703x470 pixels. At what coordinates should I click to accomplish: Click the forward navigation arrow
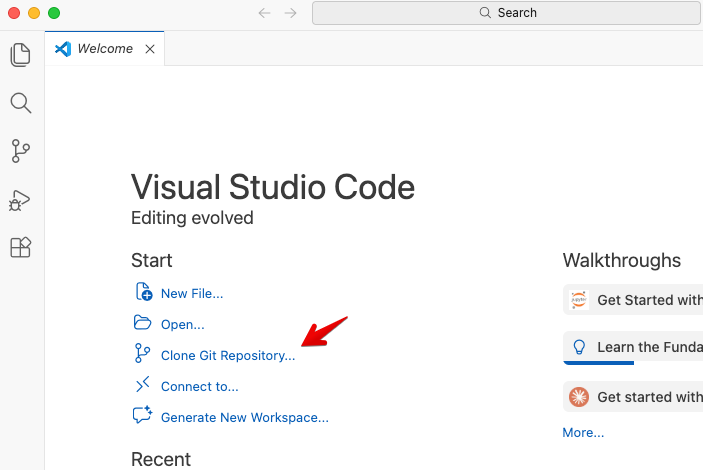tap(291, 13)
